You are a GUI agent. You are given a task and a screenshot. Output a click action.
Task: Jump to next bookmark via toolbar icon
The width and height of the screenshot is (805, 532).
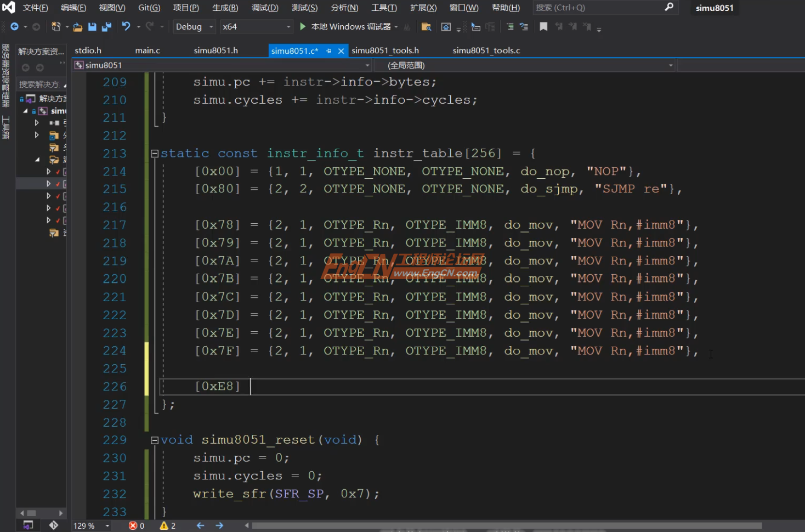tap(574, 26)
